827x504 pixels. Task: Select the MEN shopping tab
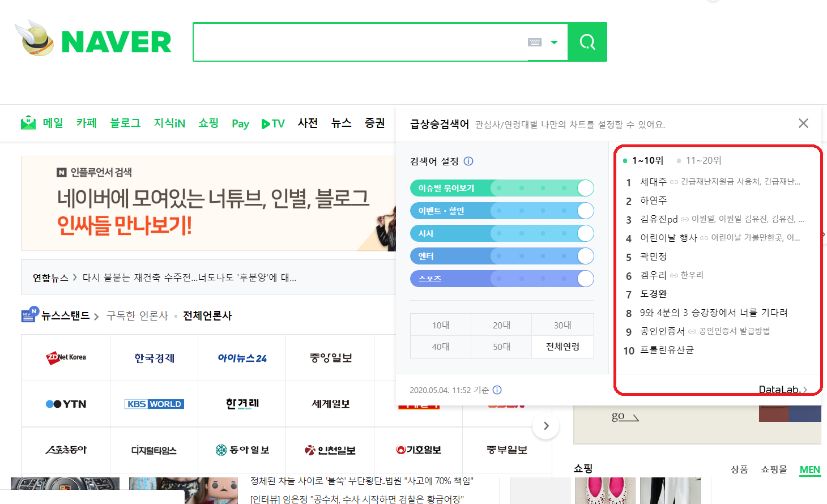pos(810,469)
